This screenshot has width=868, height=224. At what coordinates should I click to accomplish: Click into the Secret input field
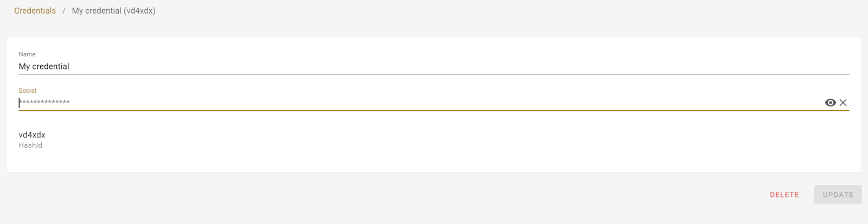tap(380, 103)
